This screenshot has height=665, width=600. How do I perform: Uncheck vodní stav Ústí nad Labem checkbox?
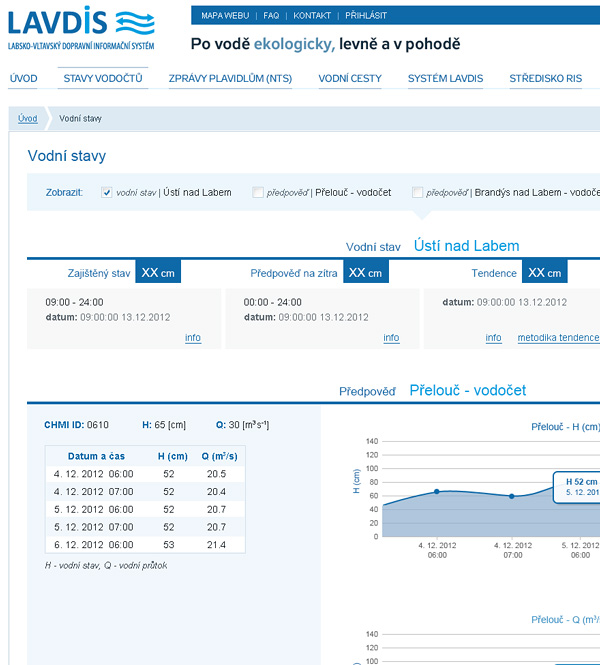coord(106,193)
